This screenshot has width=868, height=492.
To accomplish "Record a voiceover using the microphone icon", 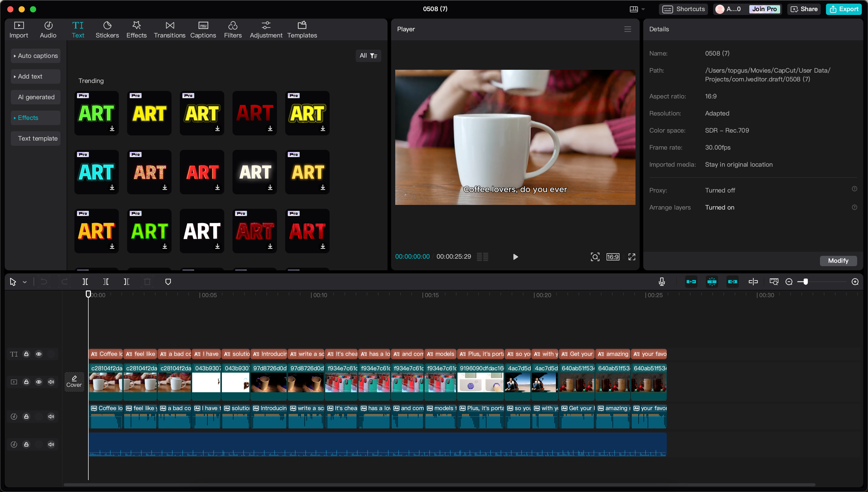I will click(661, 281).
